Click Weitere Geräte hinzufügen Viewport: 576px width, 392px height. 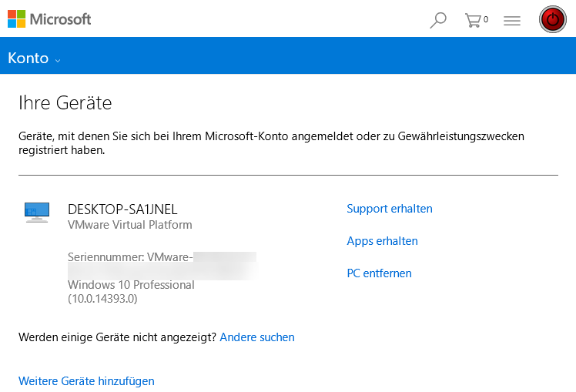pyautogui.click(x=86, y=381)
